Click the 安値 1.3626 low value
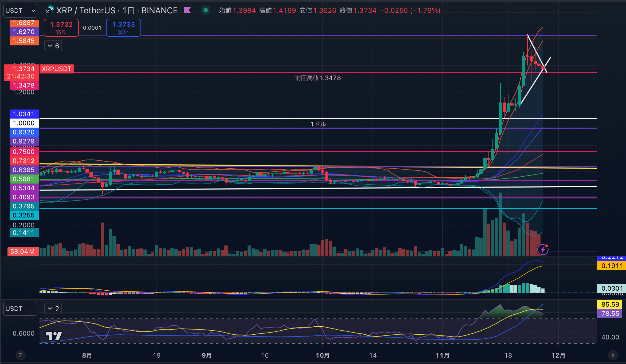This screenshot has width=626, height=364. [x=318, y=10]
